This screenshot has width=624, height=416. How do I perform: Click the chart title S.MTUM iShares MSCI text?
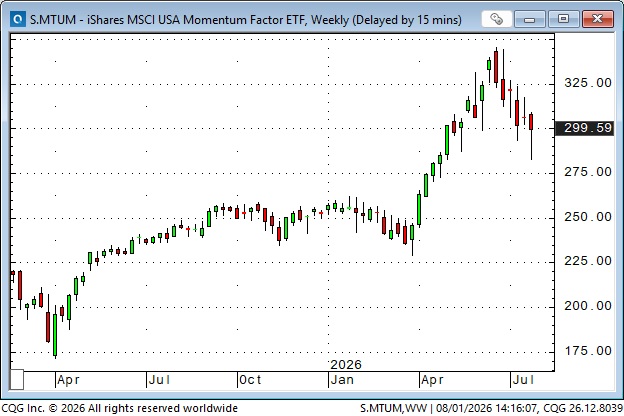pyautogui.click(x=246, y=20)
